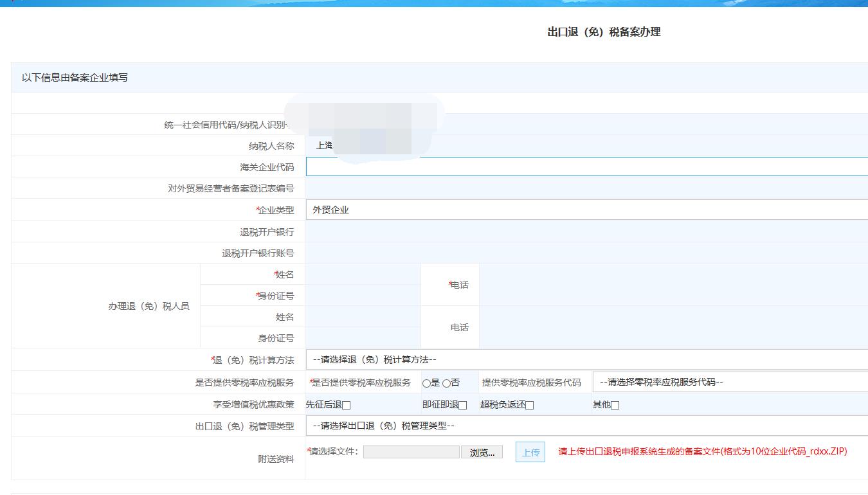
Task: Click the first required 身份证号 field
Action: (363, 296)
